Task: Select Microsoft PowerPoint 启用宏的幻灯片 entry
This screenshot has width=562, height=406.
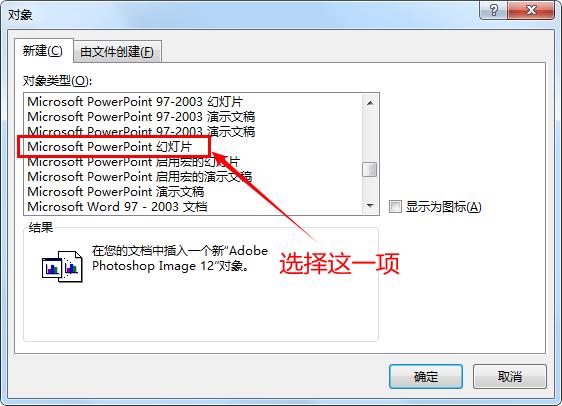Action: point(133,162)
